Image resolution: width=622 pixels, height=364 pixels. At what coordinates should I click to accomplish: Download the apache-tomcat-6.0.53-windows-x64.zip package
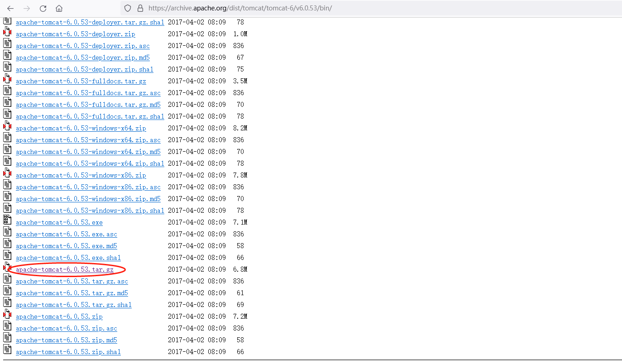[81, 128]
